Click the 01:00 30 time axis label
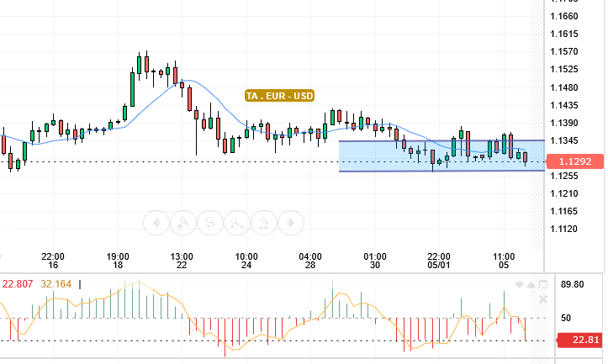 (x=375, y=261)
